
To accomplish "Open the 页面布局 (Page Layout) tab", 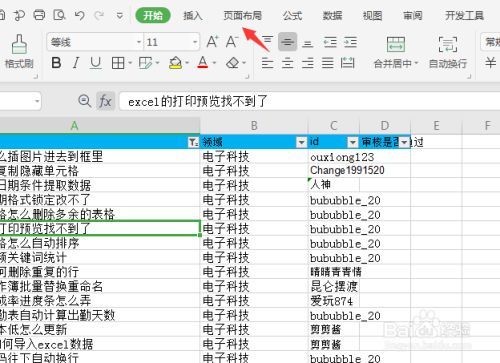I will (x=242, y=15).
